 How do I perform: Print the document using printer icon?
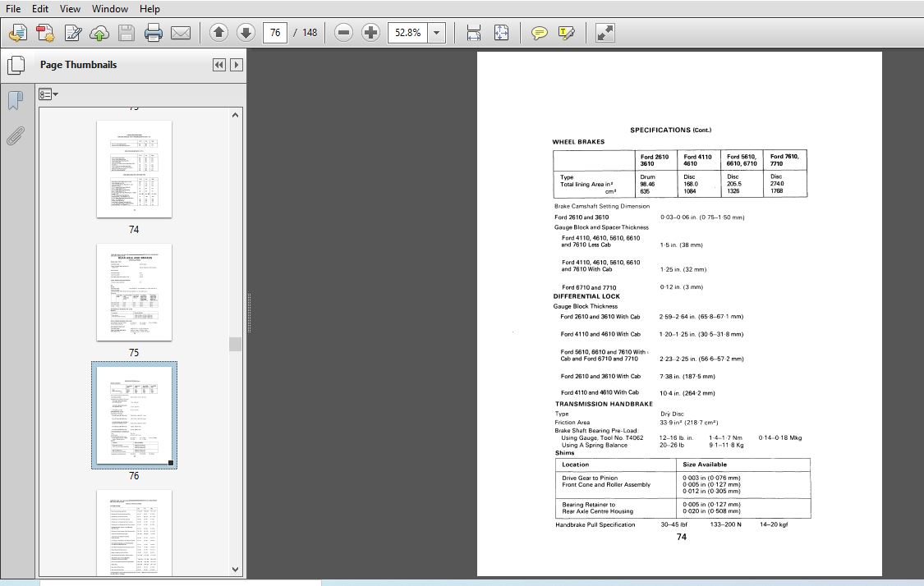pos(154,33)
